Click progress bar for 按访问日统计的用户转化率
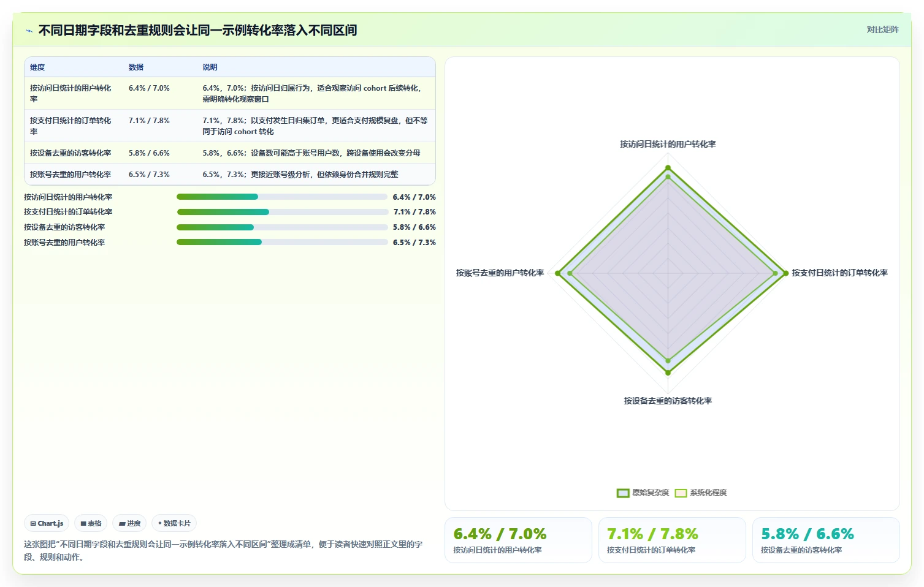The width and height of the screenshot is (924, 587). pyautogui.click(x=282, y=197)
